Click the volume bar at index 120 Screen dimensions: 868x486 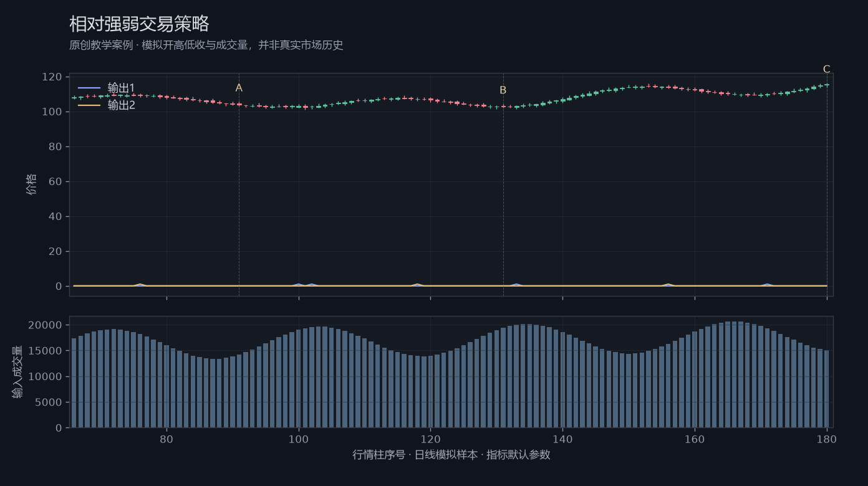tap(430, 392)
